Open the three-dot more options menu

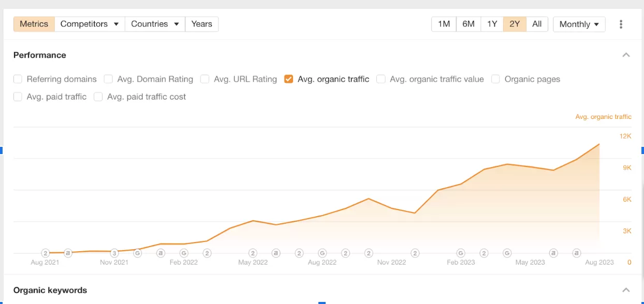click(x=621, y=24)
